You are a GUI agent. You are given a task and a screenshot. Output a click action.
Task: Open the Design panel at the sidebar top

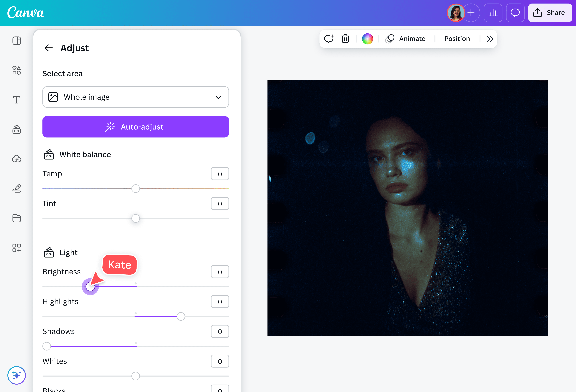coord(17,41)
